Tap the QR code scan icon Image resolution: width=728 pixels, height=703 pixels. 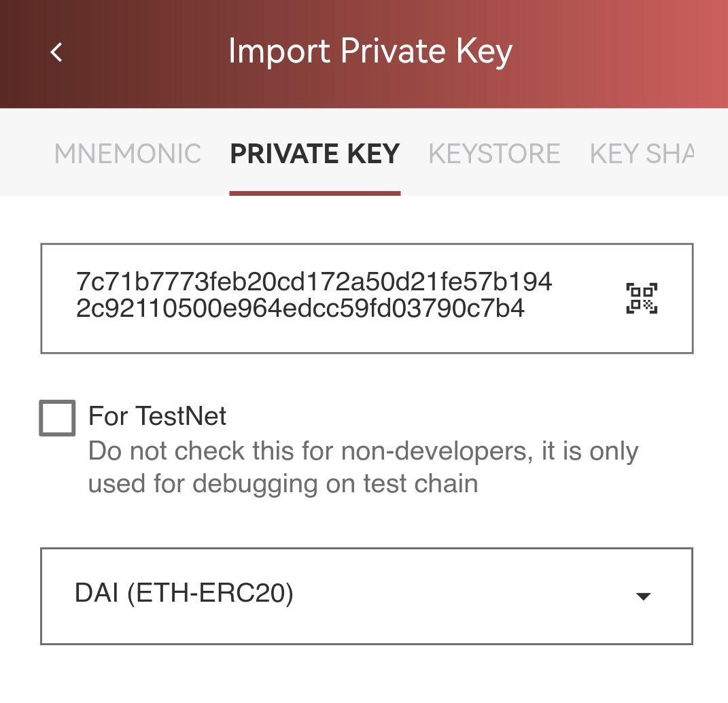click(x=641, y=298)
